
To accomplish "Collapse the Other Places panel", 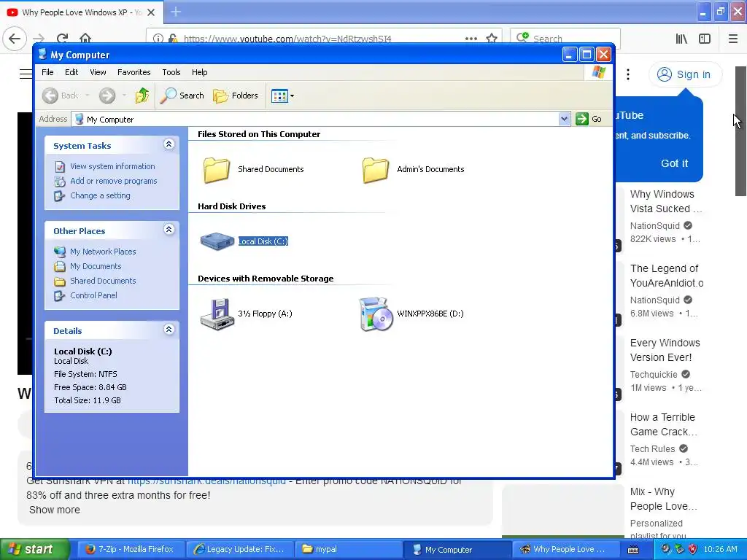I will [169, 230].
